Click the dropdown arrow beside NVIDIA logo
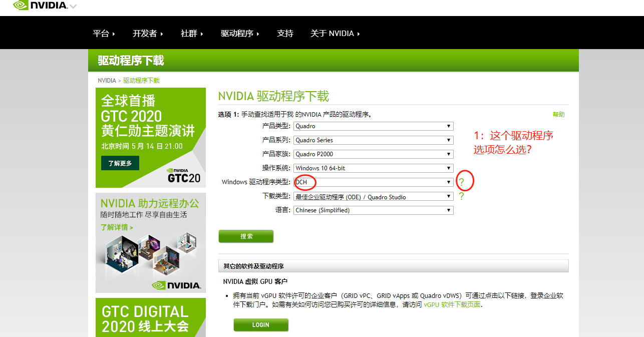Viewport: 644px width, 337px height. click(73, 7)
